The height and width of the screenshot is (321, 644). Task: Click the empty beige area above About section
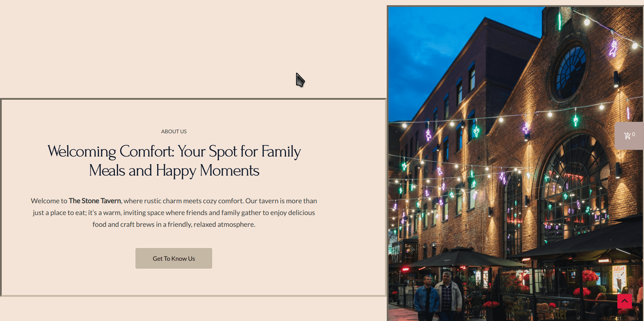point(173,48)
